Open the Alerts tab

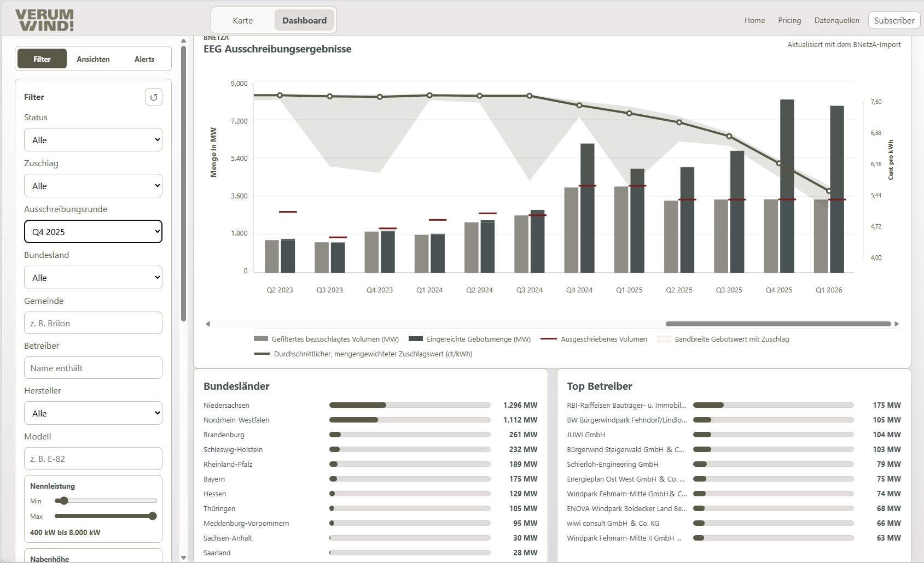point(144,58)
